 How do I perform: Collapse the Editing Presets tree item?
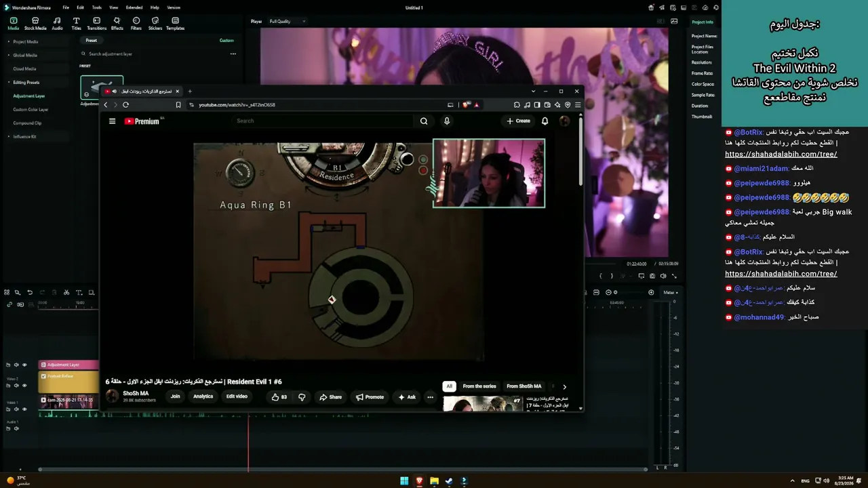pyautogui.click(x=9, y=82)
